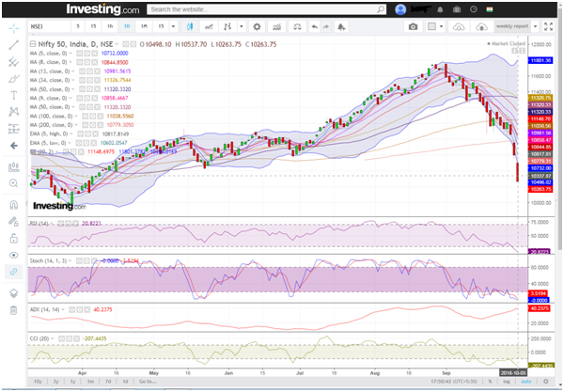The width and height of the screenshot is (564, 392).
Task: Click the Go to... button
Action: [x=148, y=382]
